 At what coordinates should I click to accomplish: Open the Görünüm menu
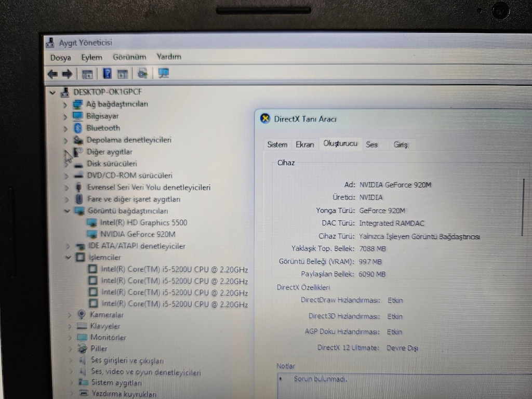pos(129,57)
